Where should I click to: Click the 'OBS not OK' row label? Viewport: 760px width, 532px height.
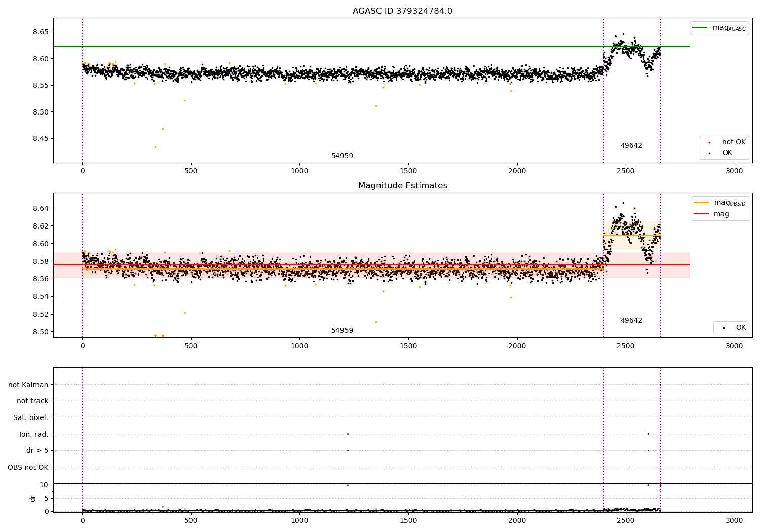click(28, 467)
